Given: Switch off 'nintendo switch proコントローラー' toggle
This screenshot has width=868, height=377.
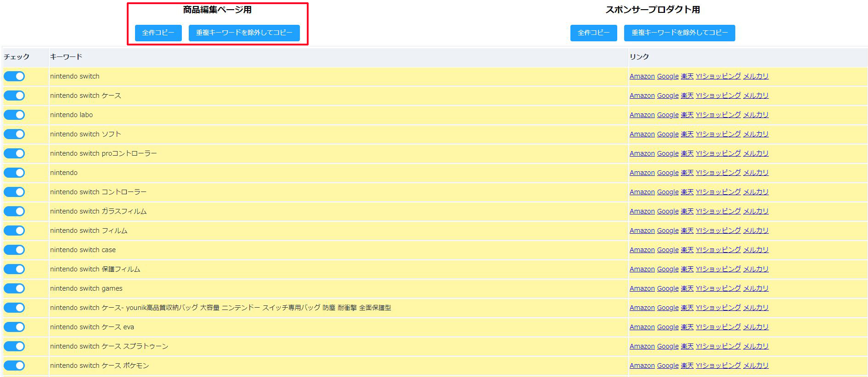Looking at the screenshot, I should (x=14, y=153).
